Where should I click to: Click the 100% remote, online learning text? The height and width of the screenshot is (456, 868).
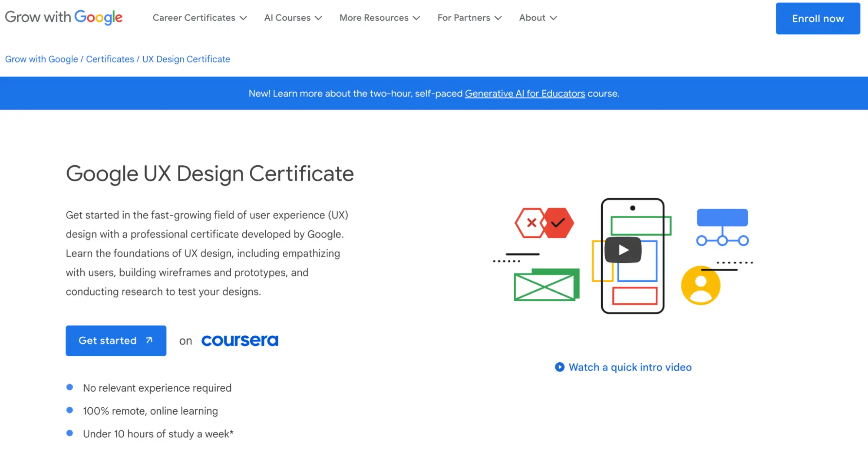(x=150, y=411)
